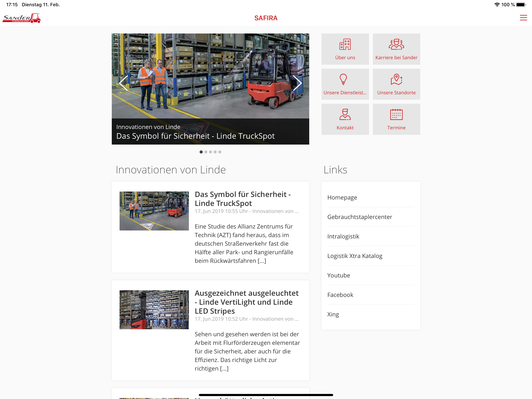
Task: Open the VertiLight LED Stripes article thumbnail
Action: point(154,309)
